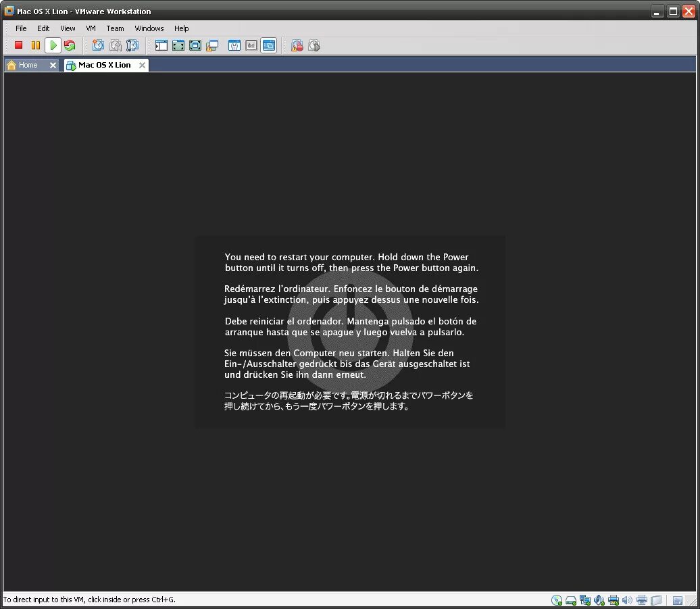Click the replay session icon
This screenshot has width=700, height=609.
[x=314, y=45]
